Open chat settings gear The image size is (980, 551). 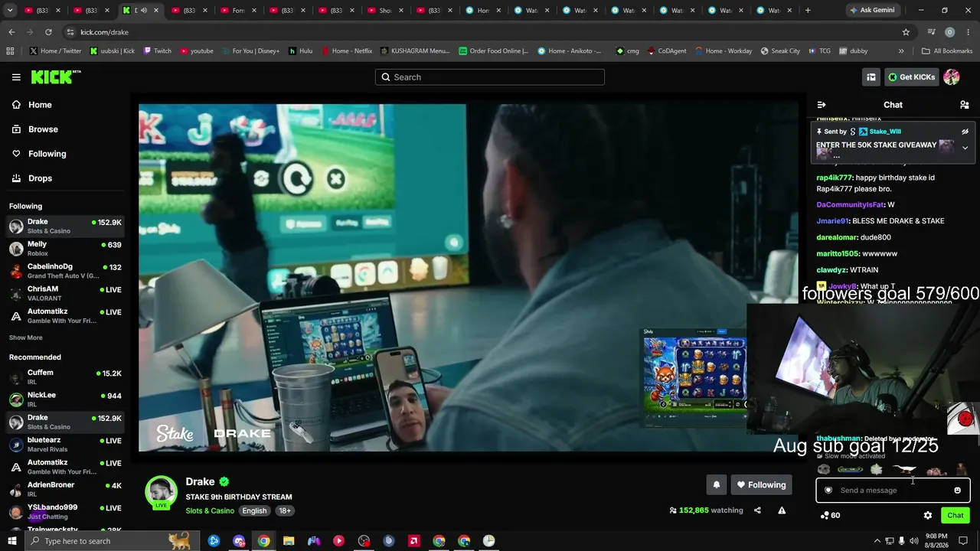[928, 515]
